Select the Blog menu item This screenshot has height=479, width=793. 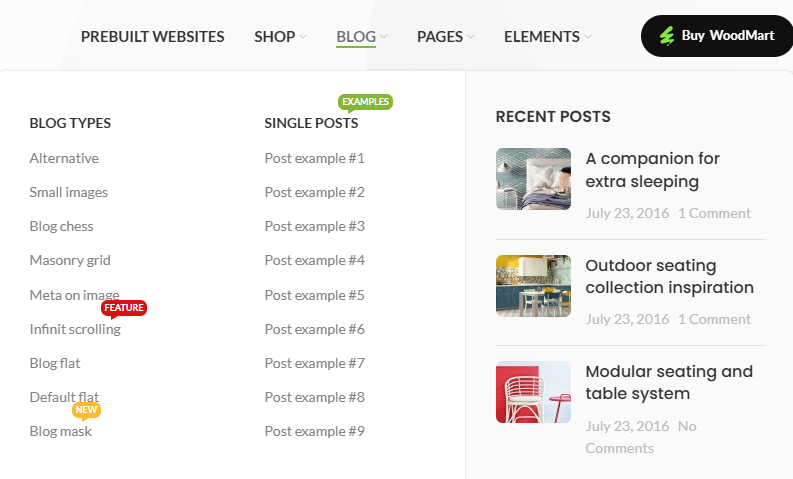click(357, 37)
